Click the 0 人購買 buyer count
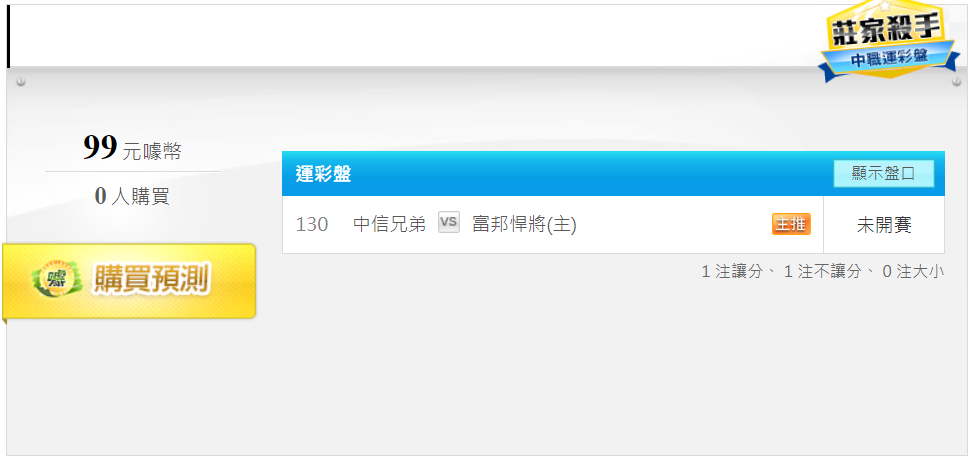This screenshot has height=466, width=977. [x=132, y=196]
